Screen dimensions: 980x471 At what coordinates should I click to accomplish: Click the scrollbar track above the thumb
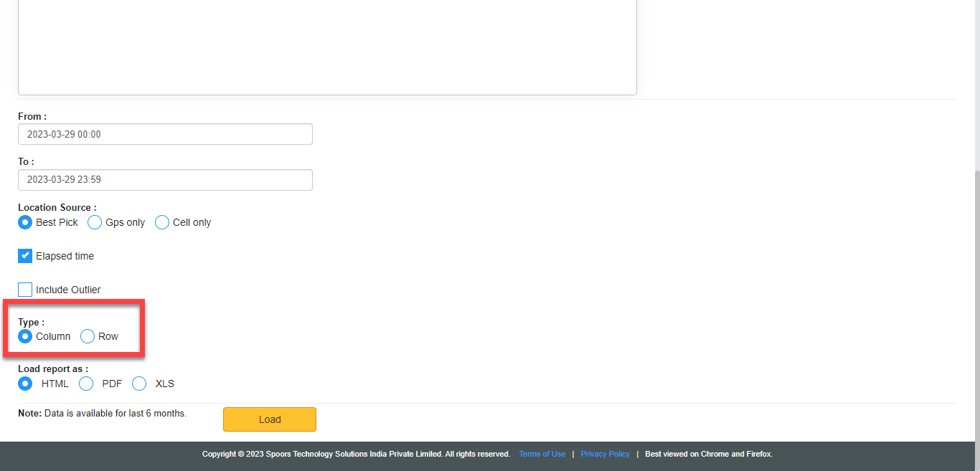[975, 86]
